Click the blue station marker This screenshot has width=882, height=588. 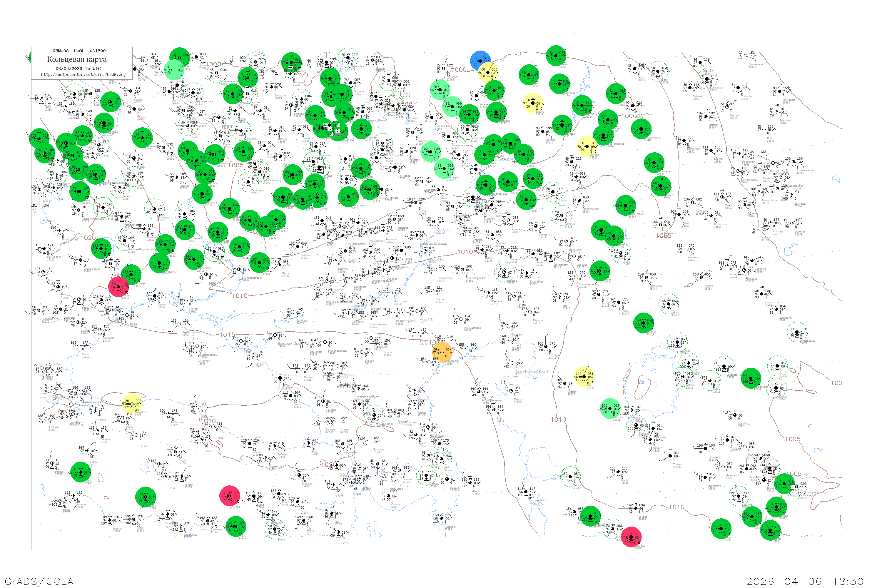point(479,60)
